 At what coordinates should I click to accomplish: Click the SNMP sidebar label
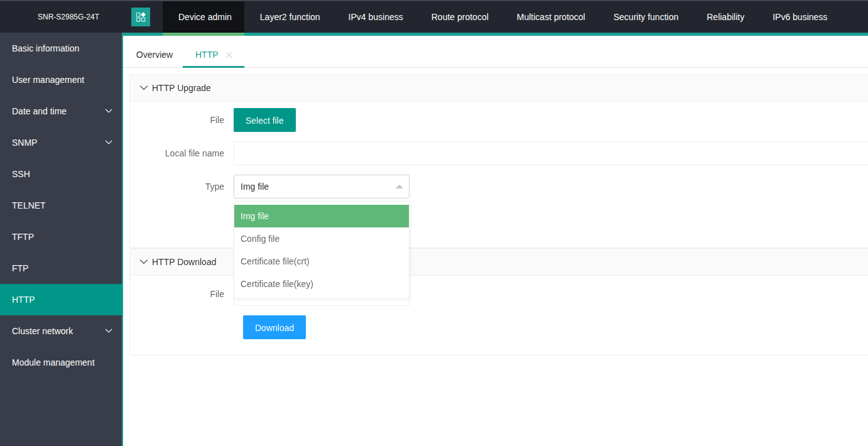click(x=24, y=143)
